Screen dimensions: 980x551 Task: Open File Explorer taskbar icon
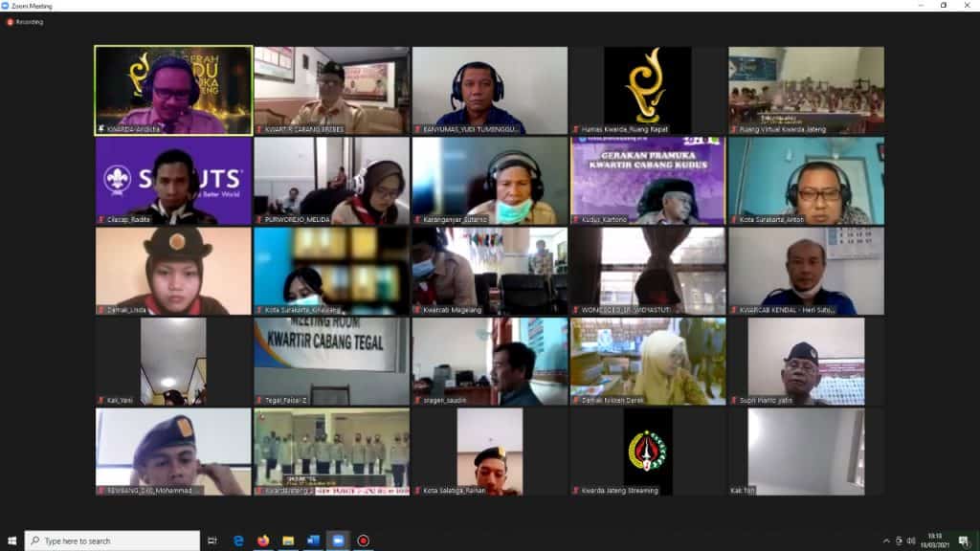[x=288, y=540]
